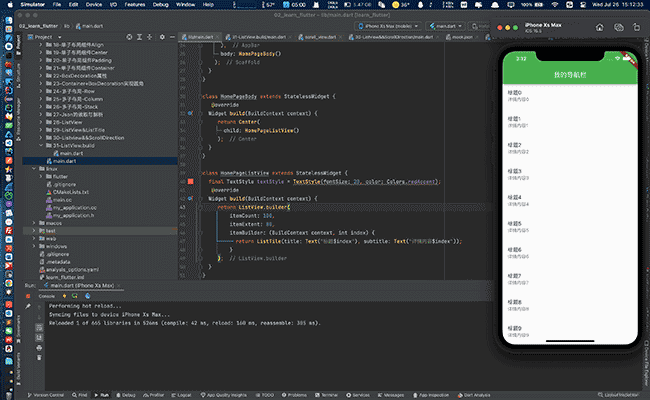Tap the sixth list item in Simulator app

click(570, 227)
